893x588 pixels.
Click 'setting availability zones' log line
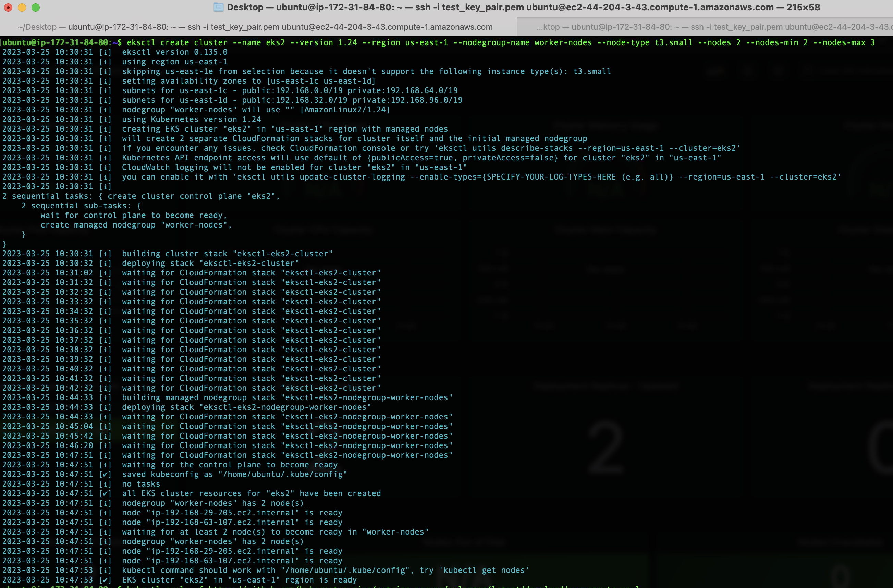point(248,81)
